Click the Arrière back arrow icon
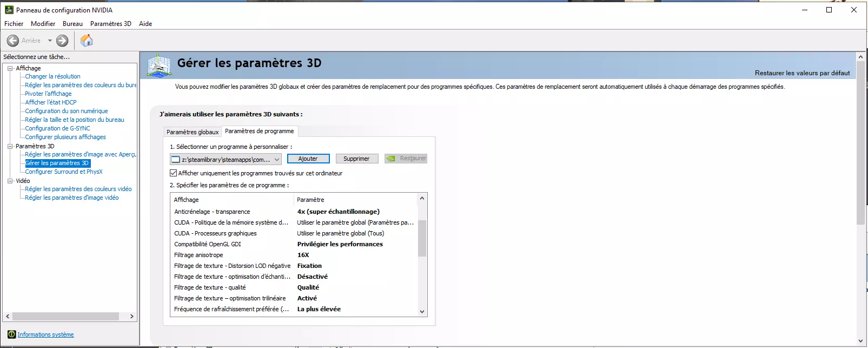 [13, 41]
